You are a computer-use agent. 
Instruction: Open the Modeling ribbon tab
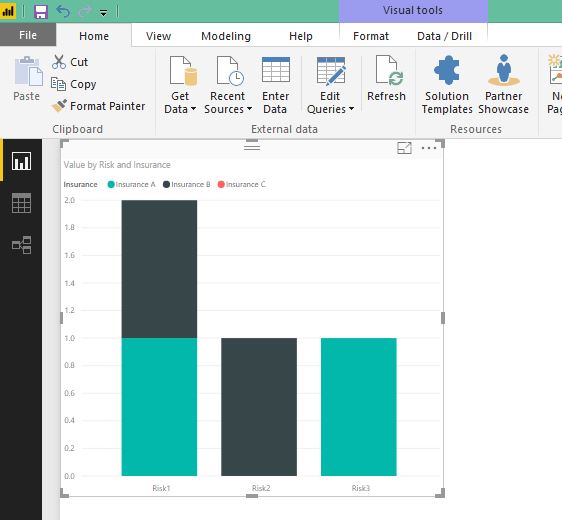click(226, 36)
